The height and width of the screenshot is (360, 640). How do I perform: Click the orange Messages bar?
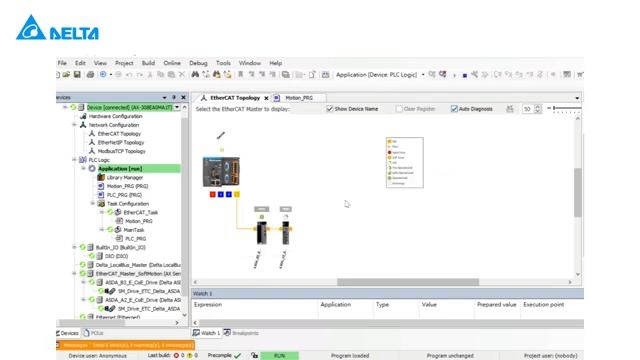click(x=125, y=345)
